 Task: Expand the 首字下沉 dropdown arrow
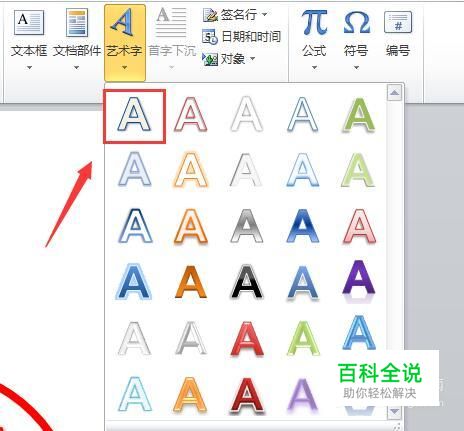click(172, 68)
